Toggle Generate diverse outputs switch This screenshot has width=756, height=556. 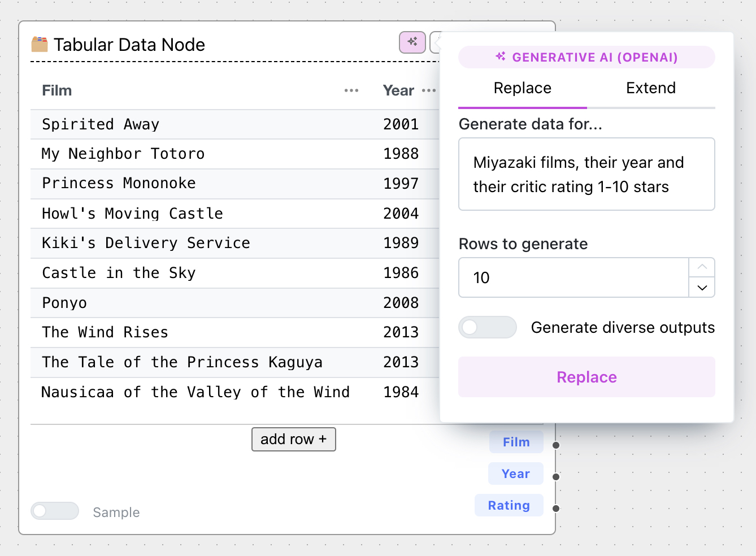tap(487, 327)
